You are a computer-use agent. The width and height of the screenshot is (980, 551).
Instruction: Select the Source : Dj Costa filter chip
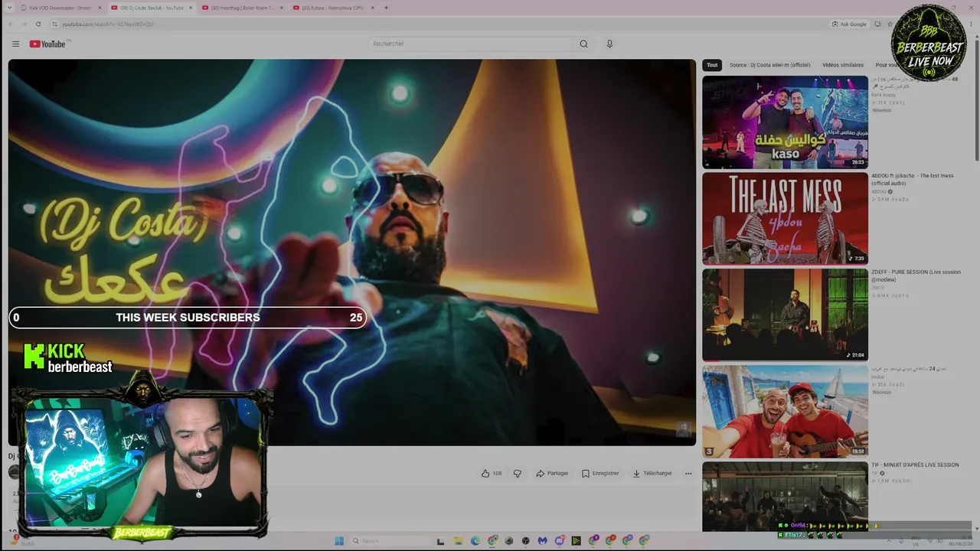(x=769, y=65)
